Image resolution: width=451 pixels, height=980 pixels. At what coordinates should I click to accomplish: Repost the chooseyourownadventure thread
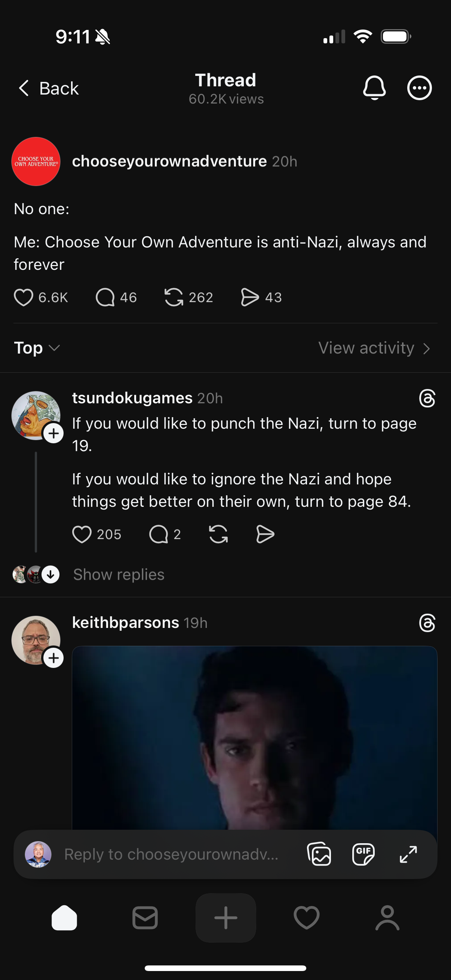pos(174,297)
